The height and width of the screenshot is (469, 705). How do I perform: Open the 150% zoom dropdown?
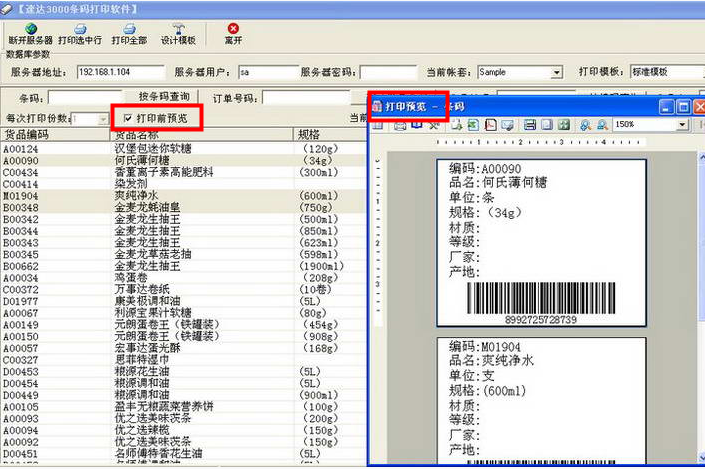[x=683, y=125]
